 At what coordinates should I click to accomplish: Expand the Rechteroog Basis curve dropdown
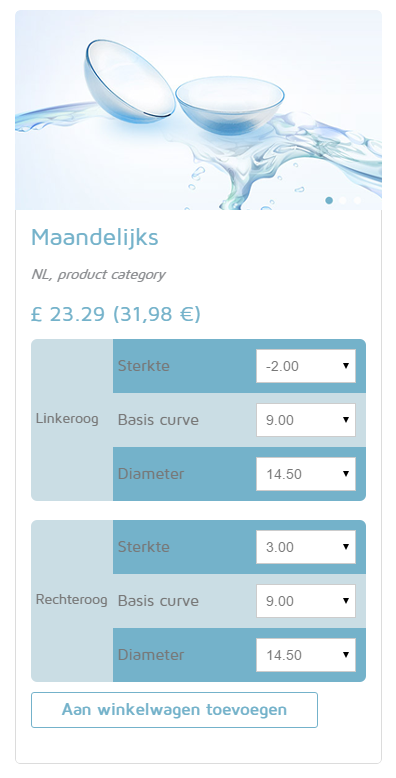306,601
